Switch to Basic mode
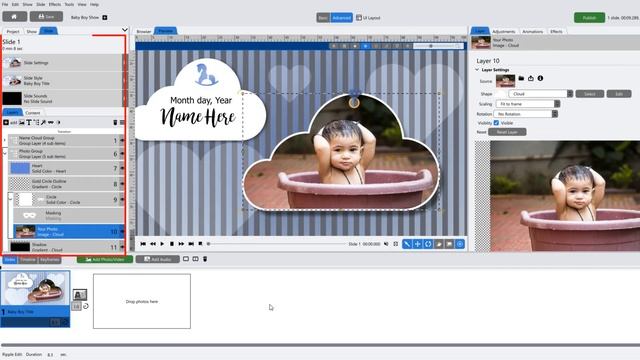Viewport: 640px width, 360px height. (323, 18)
